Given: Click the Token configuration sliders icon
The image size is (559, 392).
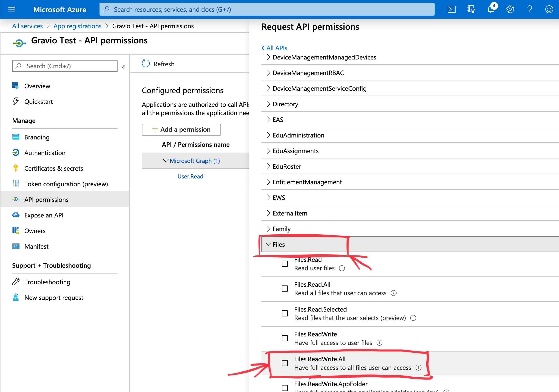Looking at the screenshot, I should click(16, 184).
